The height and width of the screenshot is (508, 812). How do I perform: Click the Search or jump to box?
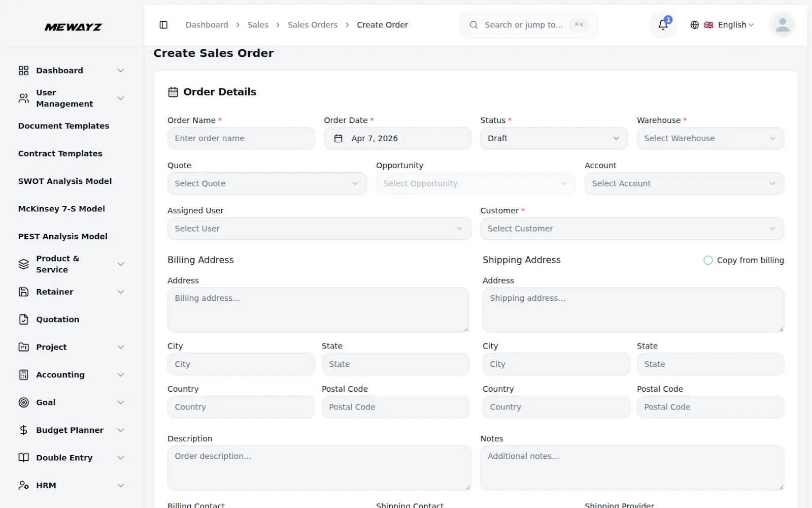529,25
